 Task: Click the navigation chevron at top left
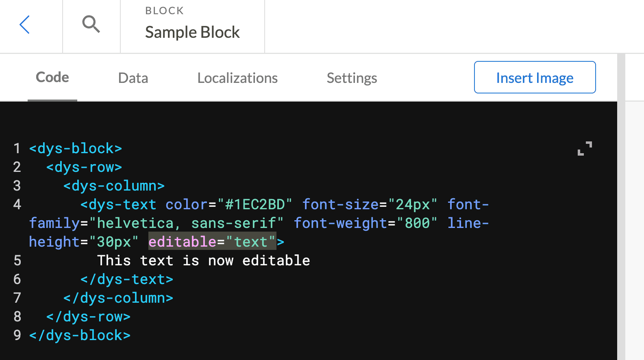click(x=24, y=25)
